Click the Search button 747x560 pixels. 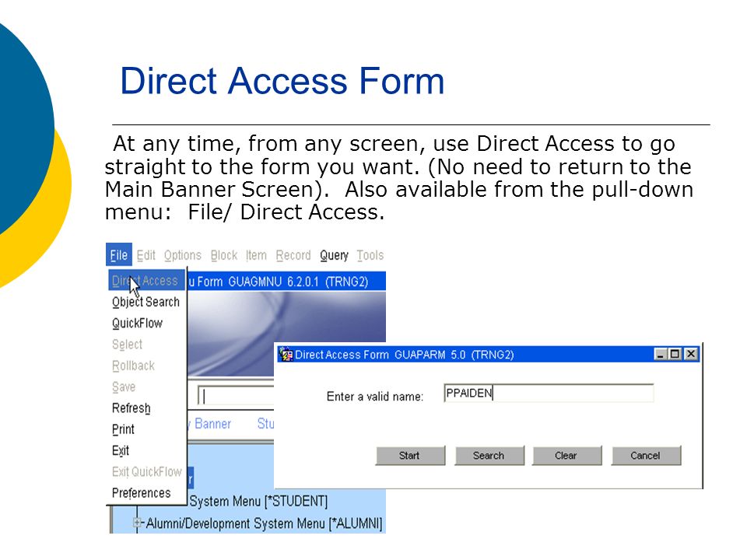(x=489, y=456)
